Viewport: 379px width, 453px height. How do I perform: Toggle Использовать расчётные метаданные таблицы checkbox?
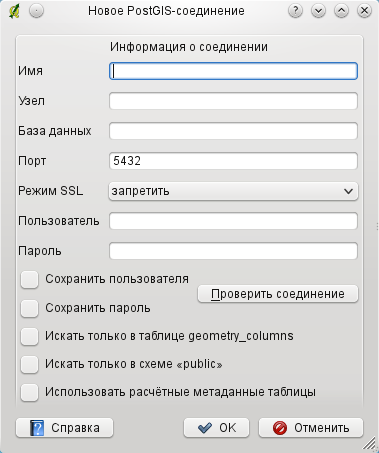(x=29, y=392)
